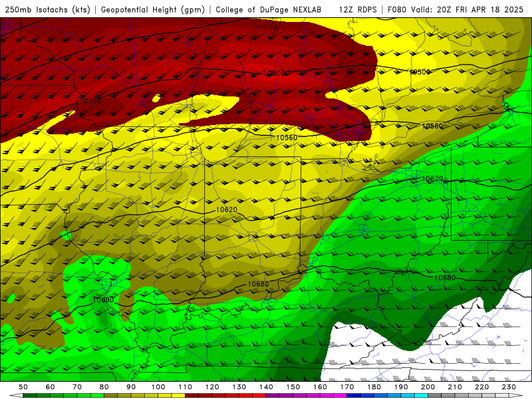Viewport: 532px width, 399px height.
Task: Click the 130 color scale label
Action: tap(239, 387)
